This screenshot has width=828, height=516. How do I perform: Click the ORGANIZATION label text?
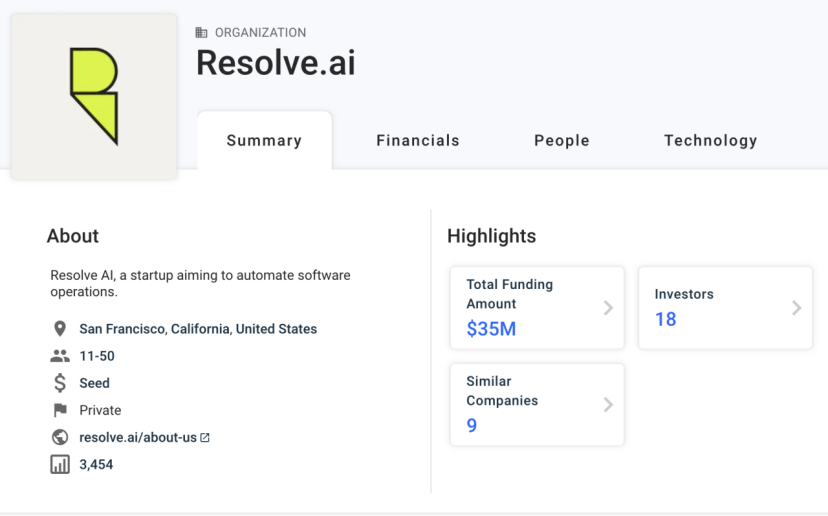pos(260,33)
